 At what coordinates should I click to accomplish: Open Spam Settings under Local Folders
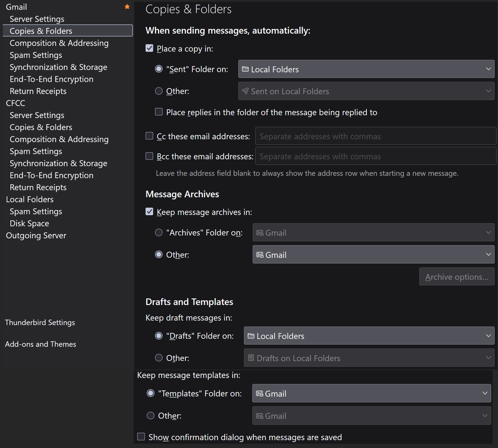(x=36, y=211)
